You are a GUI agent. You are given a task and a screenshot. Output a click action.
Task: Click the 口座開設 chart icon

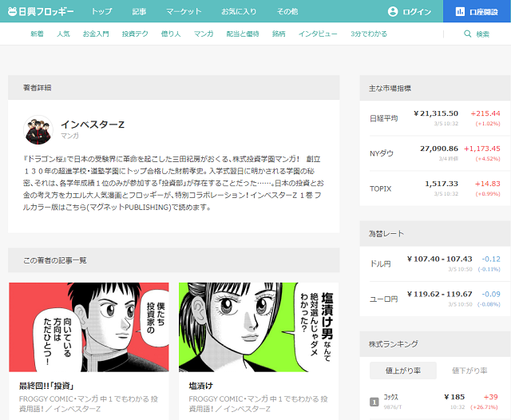pyautogui.click(x=460, y=11)
